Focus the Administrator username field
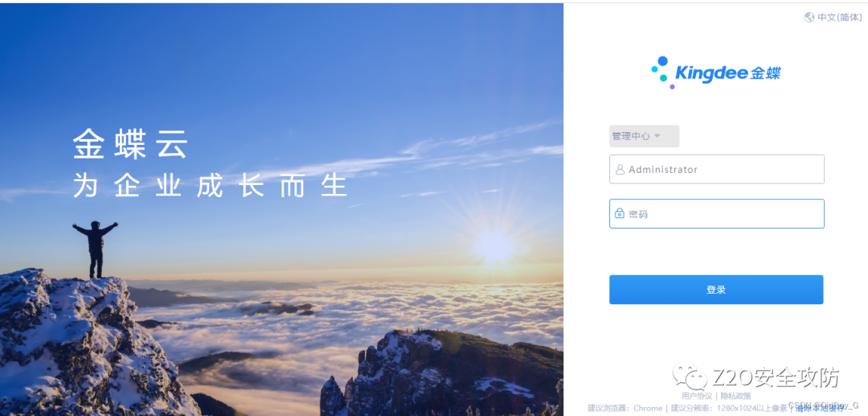 pyautogui.click(x=717, y=169)
